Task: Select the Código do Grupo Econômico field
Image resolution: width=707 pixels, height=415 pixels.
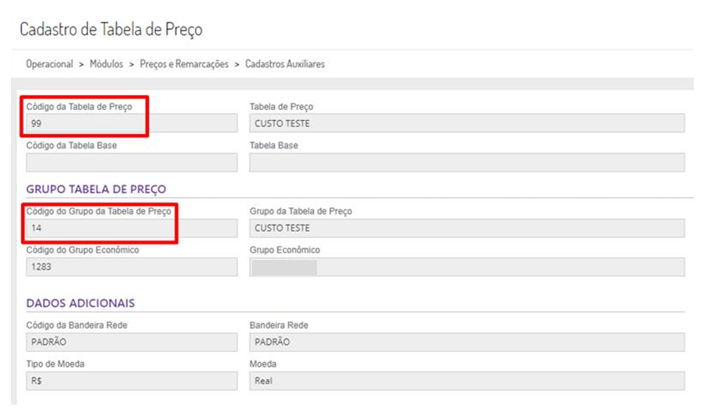Action: [131, 267]
